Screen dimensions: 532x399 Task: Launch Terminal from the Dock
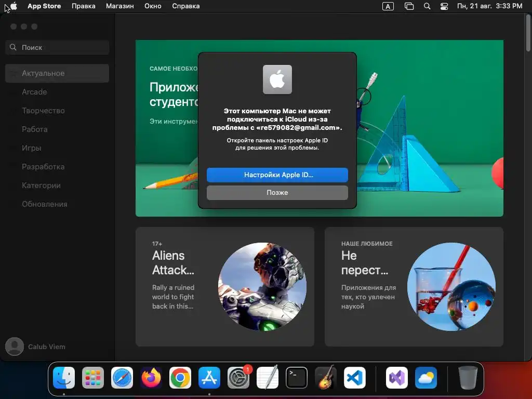[x=297, y=378]
